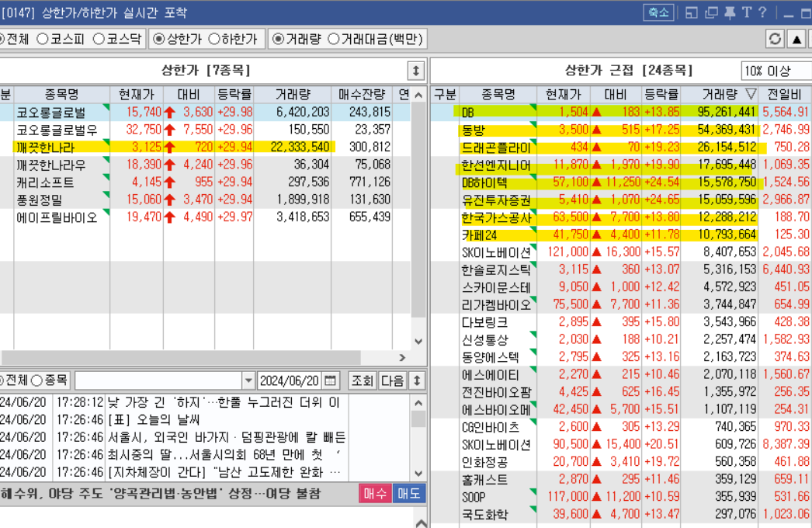Select the 캐리소프트 row

[x=205, y=182]
